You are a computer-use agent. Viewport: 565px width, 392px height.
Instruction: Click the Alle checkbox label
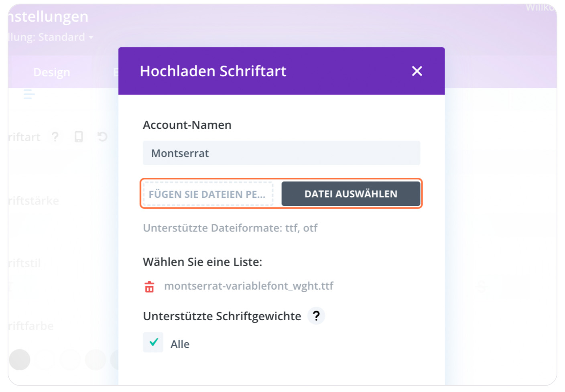coord(180,344)
